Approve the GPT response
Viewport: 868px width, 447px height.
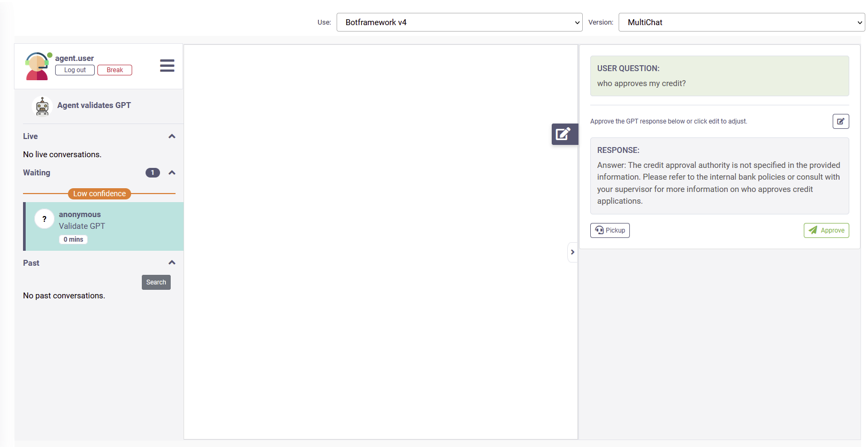[826, 230]
